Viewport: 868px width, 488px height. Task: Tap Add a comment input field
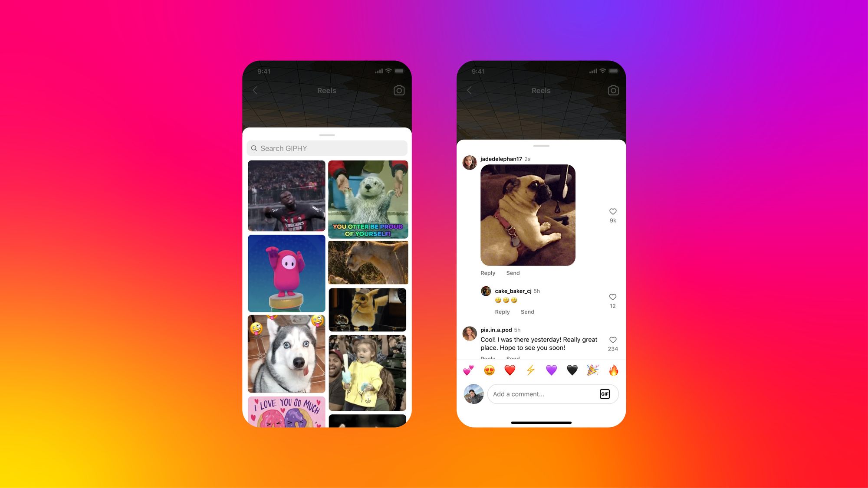(x=543, y=394)
